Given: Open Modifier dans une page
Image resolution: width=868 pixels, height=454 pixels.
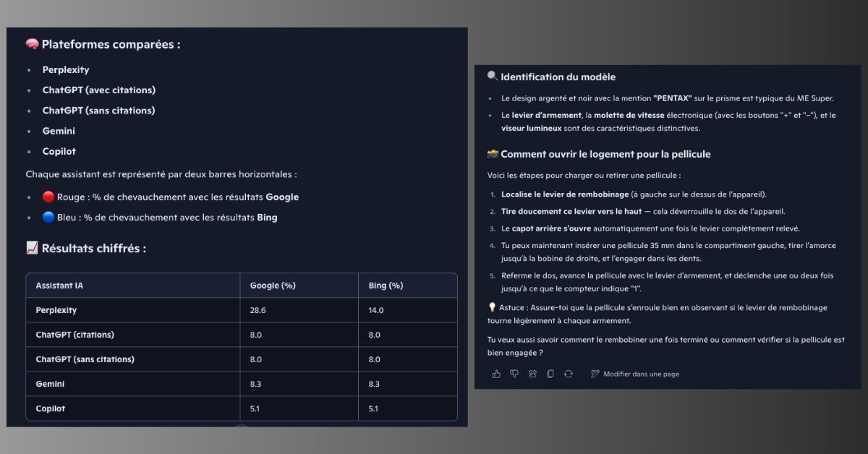Looking at the screenshot, I should (x=634, y=374).
